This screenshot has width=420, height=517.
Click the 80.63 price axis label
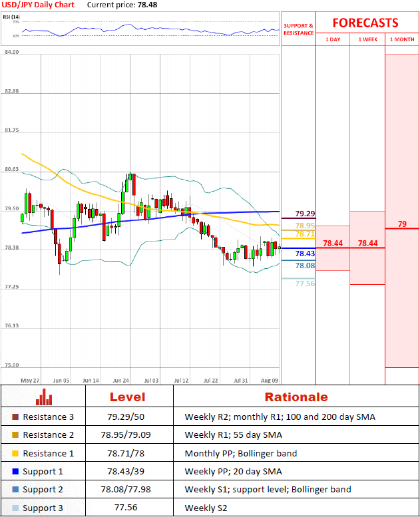click(12, 169)
